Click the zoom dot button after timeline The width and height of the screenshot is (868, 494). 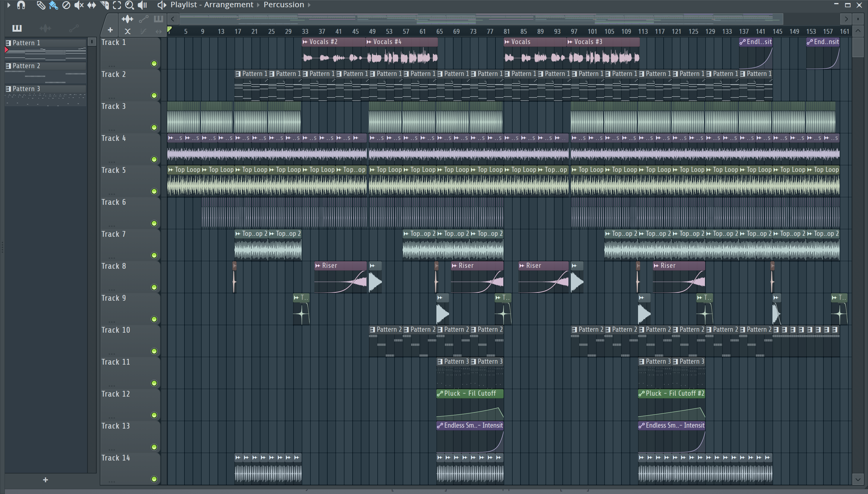858,19
